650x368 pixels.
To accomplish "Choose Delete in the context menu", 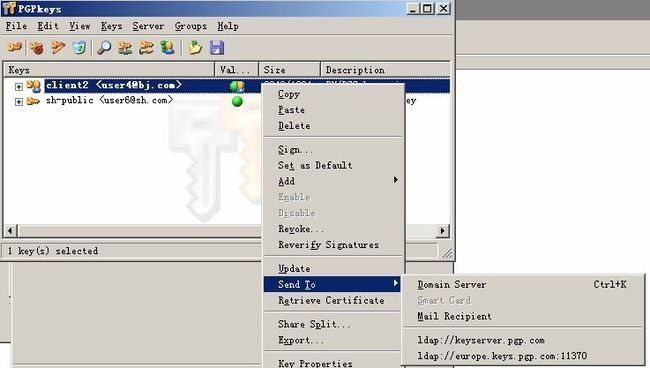I will pyautogui.click(x=332, y=126).
